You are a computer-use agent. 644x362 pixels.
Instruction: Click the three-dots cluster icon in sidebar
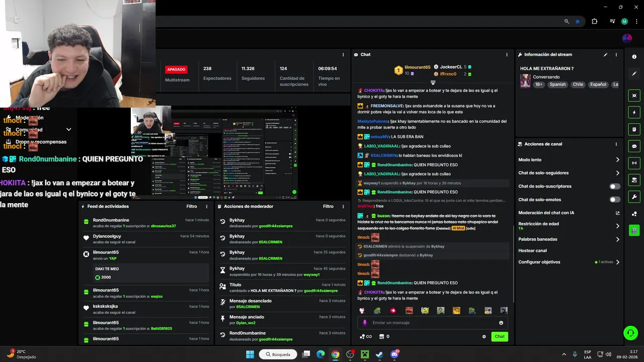click(x=634, y=214)
